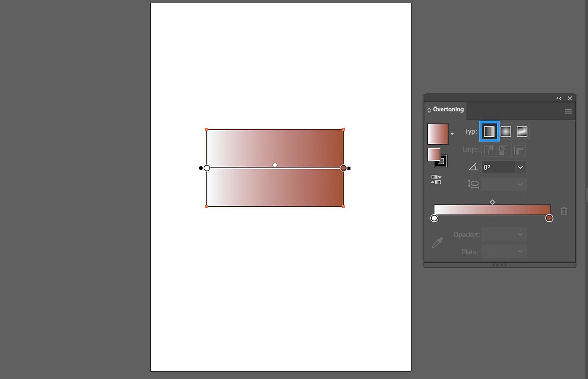Viewport: 588px width, 379px height.
Task: Open the angle value dropdown
Action: pos(520,167)
